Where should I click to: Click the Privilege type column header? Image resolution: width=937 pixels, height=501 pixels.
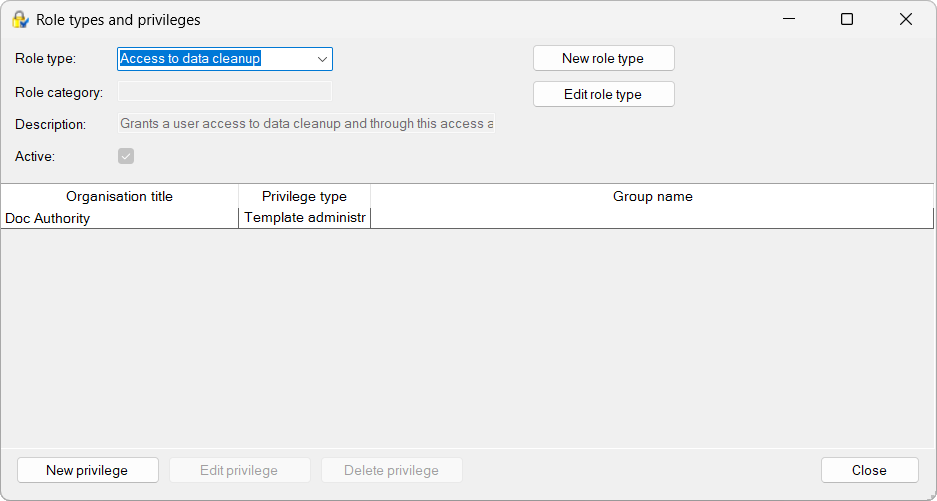click(304, 196)
